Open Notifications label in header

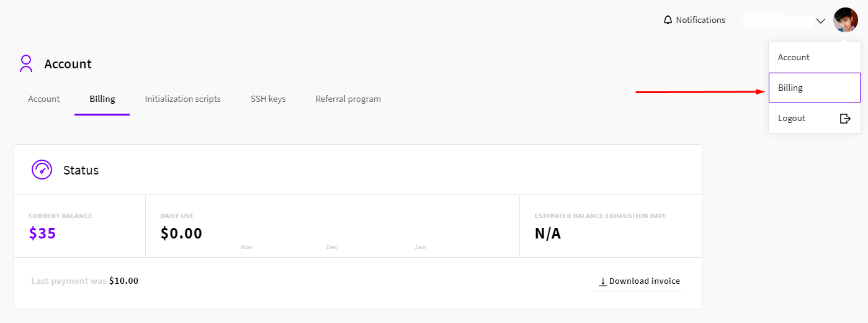tap(700, 20)
